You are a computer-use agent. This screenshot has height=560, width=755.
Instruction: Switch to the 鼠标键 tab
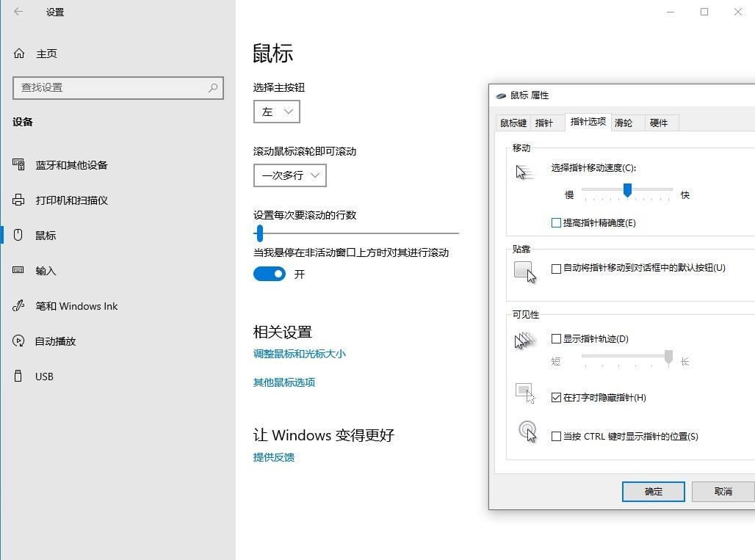click(x=513, y=123)
